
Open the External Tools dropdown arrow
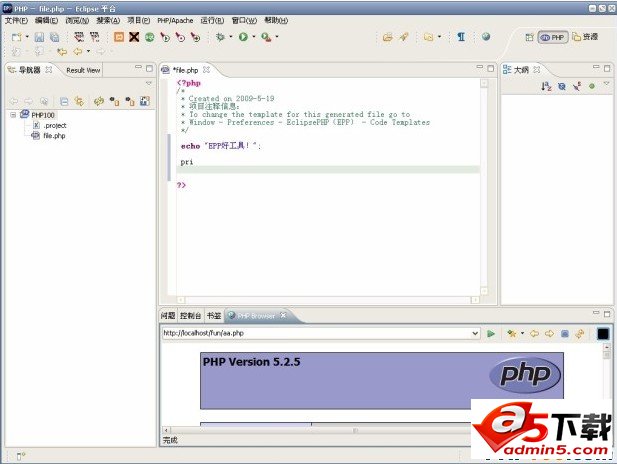(x=277, y=37)
